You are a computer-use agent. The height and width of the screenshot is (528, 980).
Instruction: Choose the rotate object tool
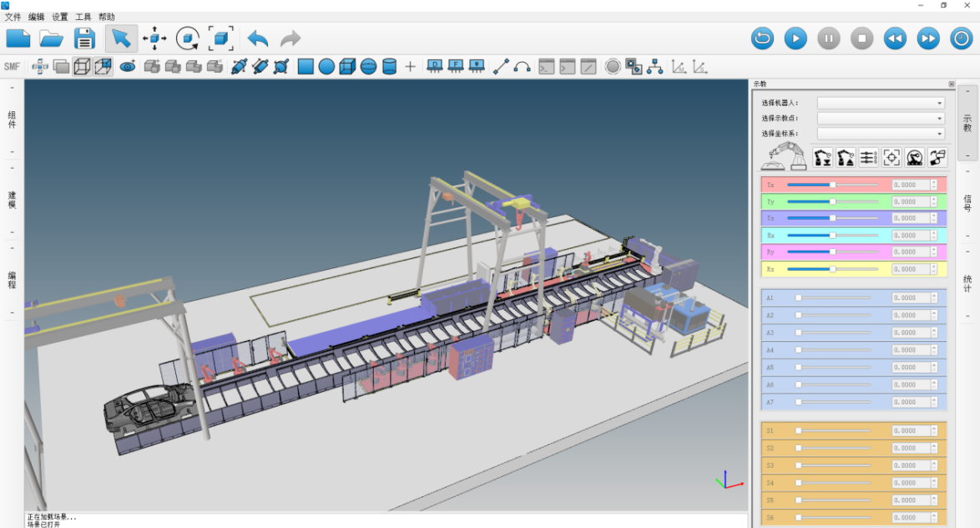[188, 38]
